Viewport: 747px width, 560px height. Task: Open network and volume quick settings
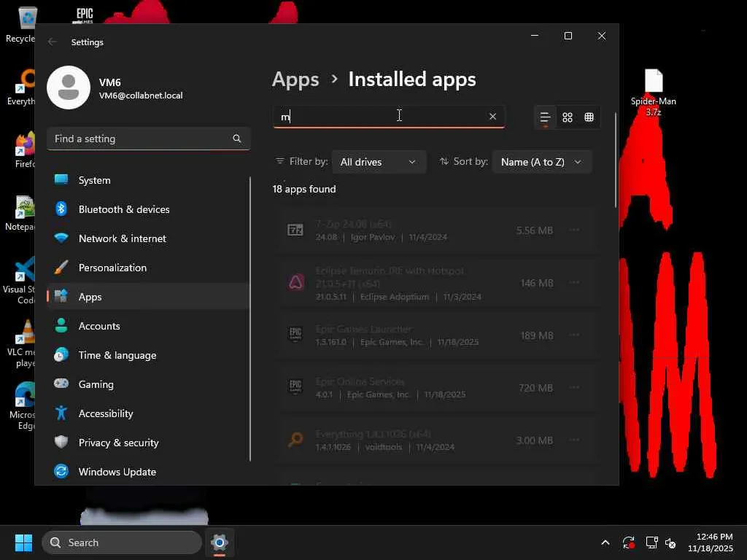[660, 542]
